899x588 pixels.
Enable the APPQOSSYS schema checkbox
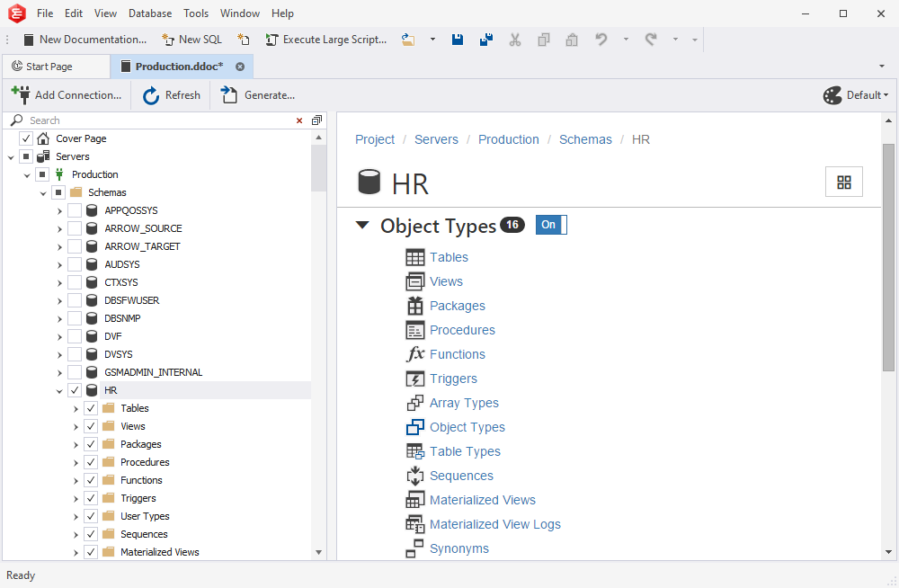click(74, 209)
